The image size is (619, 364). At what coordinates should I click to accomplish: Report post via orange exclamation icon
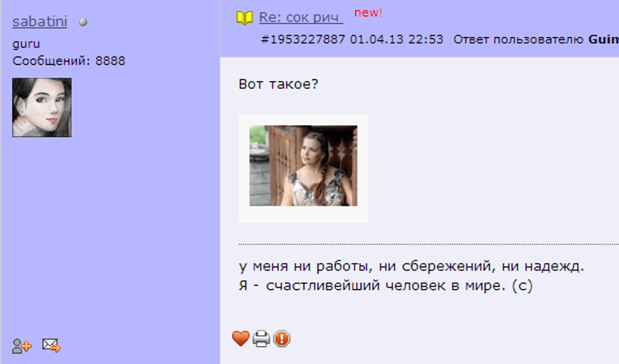click(x=282, y=338)
